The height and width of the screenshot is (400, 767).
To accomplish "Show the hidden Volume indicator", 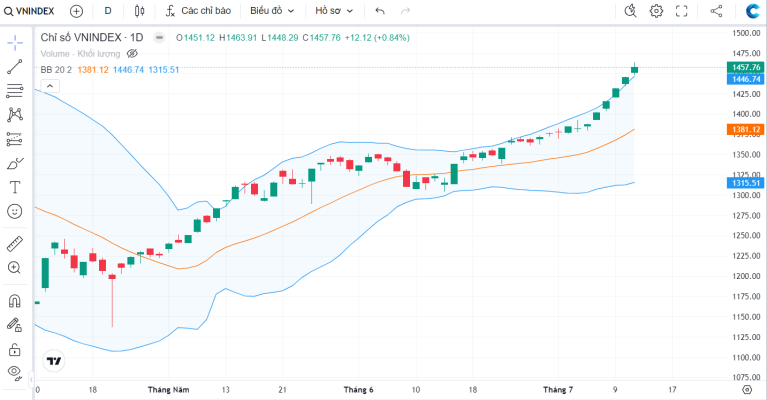I will click(132, 53).
